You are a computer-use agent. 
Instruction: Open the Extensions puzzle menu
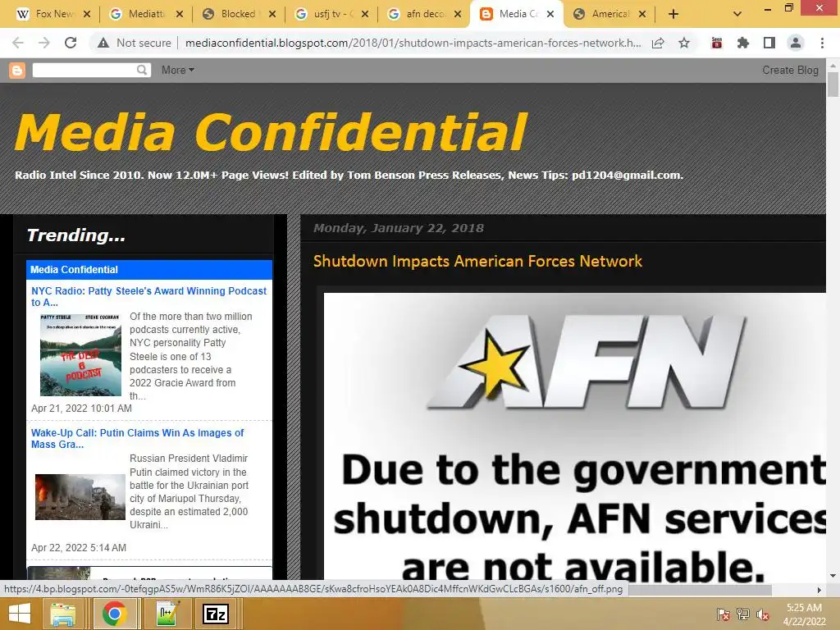pyautogui.click(x=743, y=43)
